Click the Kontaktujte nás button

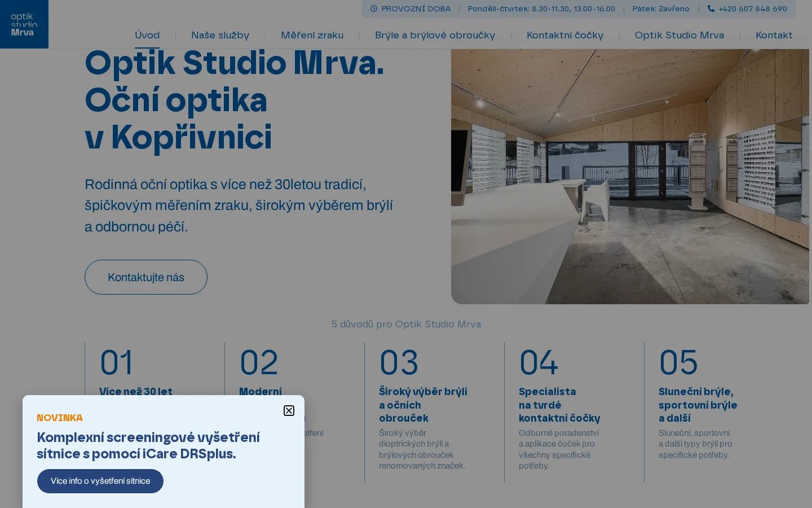pyautogui.click(x=146, y=277)
